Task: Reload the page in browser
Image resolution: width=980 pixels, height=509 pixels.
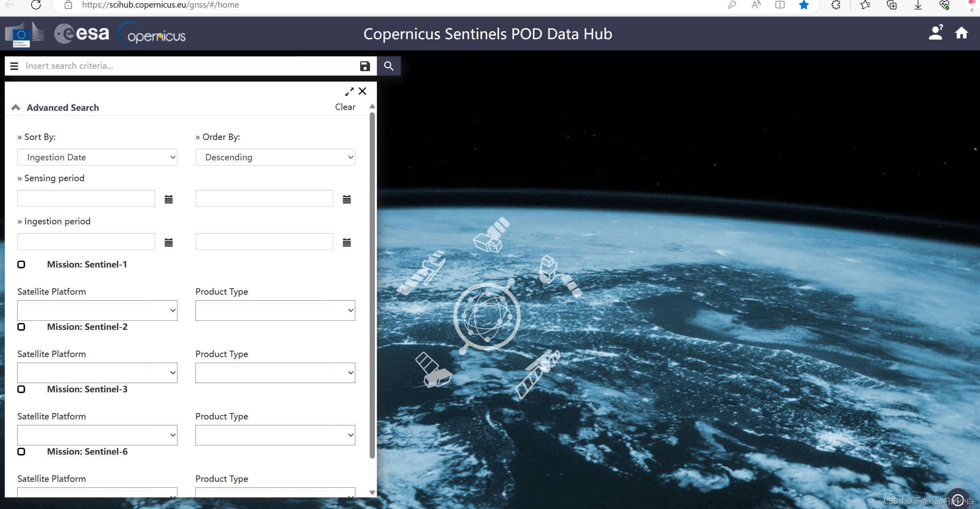Action: pos(36,5)
